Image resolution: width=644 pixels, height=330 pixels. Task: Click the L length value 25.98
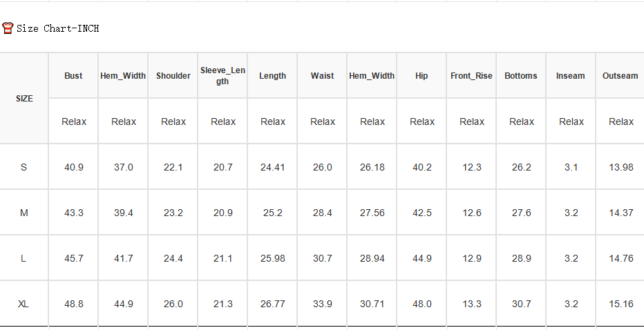tap(273, 258)
